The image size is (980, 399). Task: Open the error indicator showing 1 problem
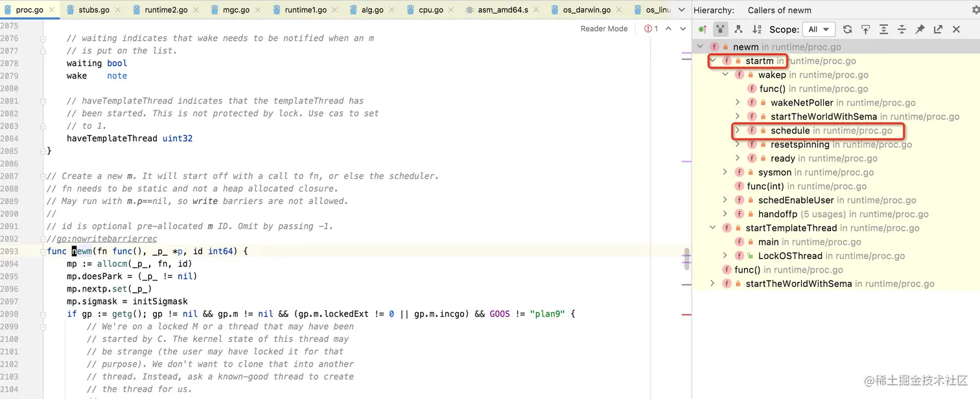651,28
